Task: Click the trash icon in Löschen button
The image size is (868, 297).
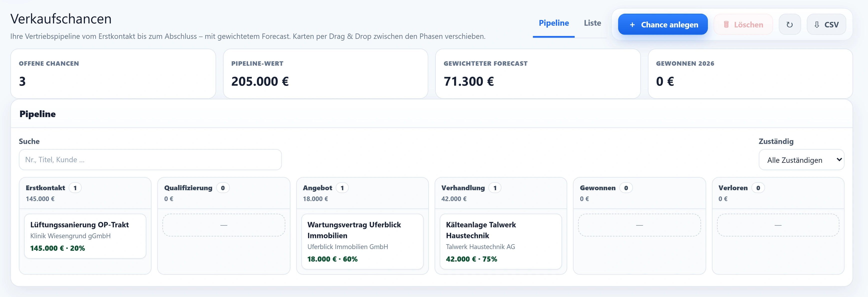Action: pos(726,24)
